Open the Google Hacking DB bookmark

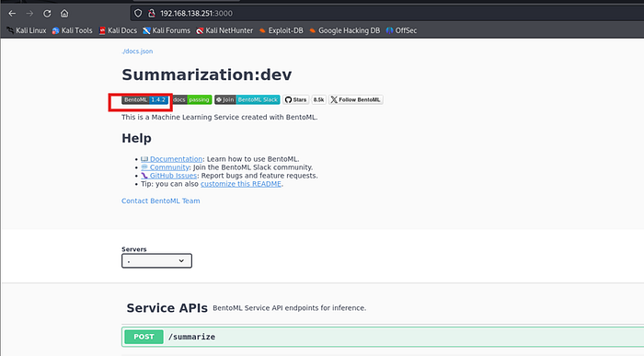[x=345, y=30]
